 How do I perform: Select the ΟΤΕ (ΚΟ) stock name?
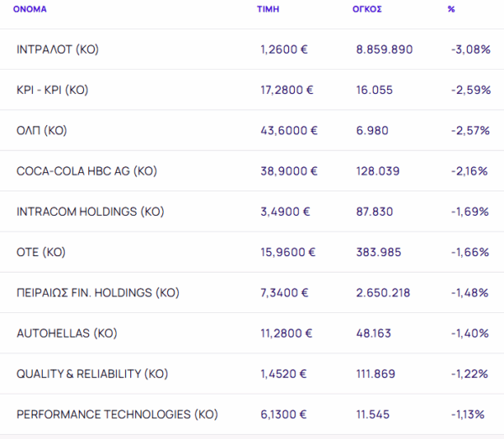point(40,252)
